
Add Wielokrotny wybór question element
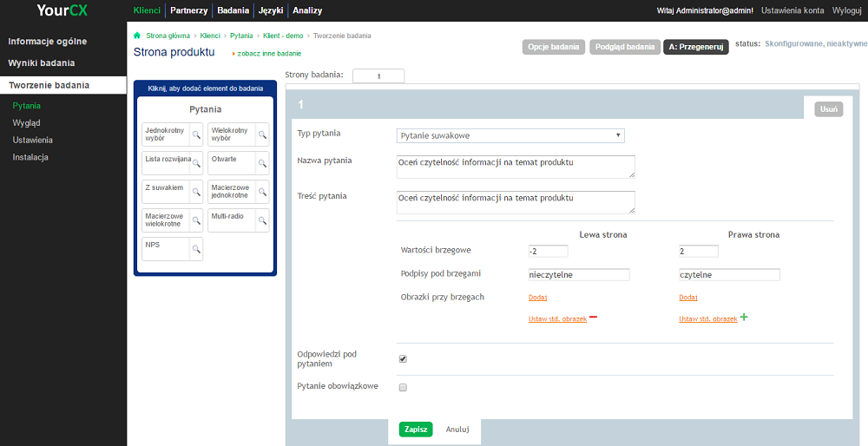click(x=232, y=134)
